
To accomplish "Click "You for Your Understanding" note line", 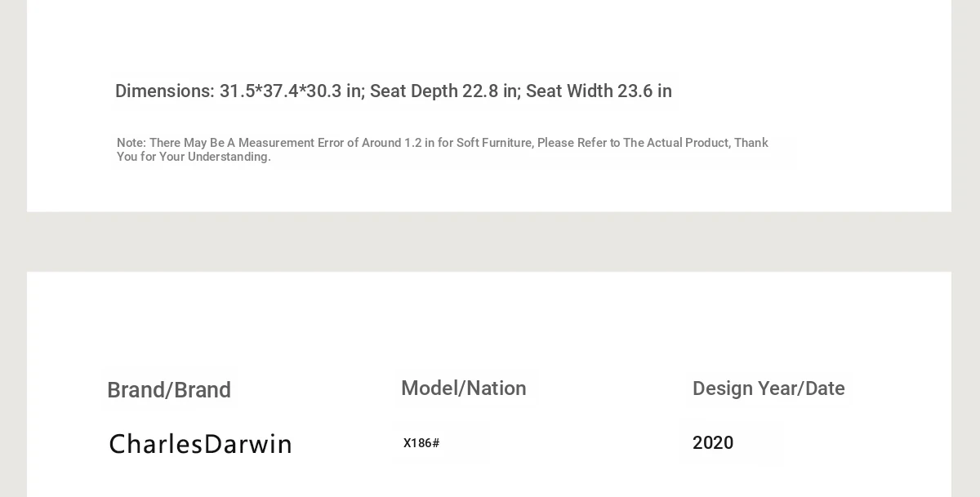I will 194,157.
